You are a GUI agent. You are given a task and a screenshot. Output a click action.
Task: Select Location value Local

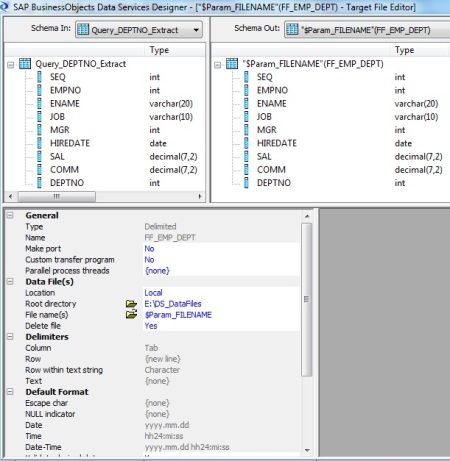(x=221, y=293)
